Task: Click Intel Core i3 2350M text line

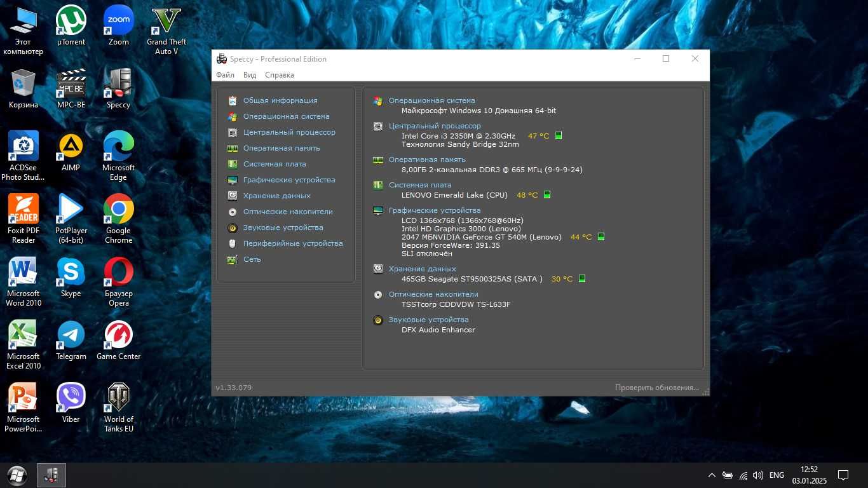Action: point(458,136)
